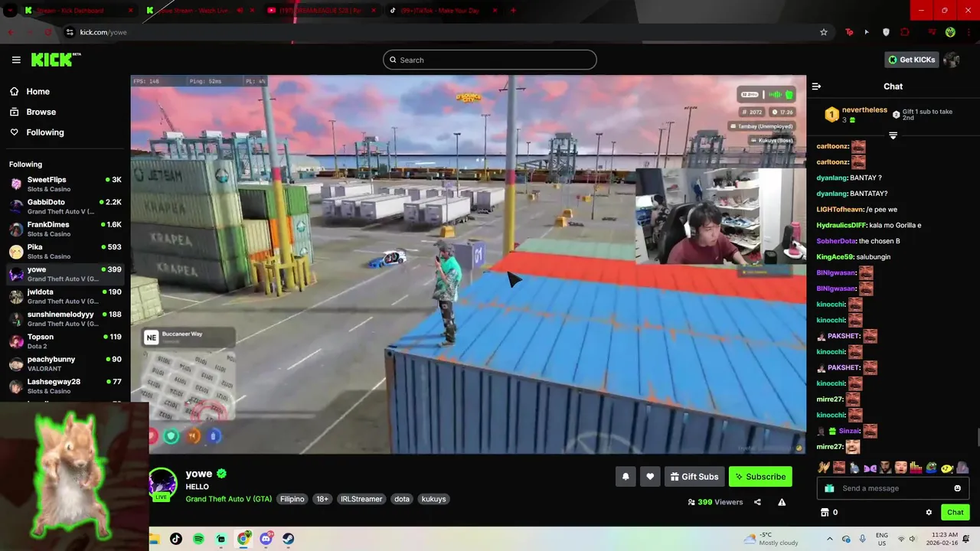980x551 pixels.
Task: Click the Send a message field
Action: (x=893, y=488)
